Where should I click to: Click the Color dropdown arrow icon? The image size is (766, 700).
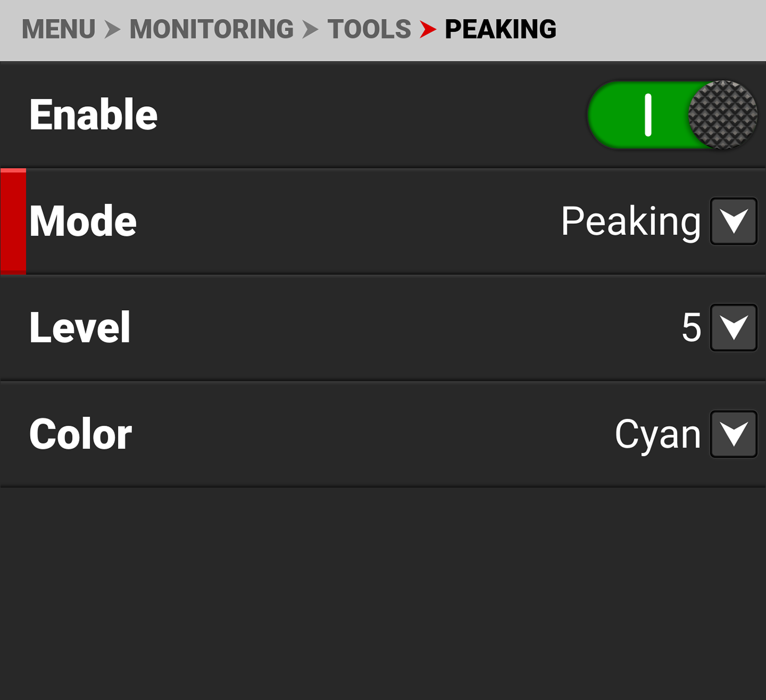[733, 434]
